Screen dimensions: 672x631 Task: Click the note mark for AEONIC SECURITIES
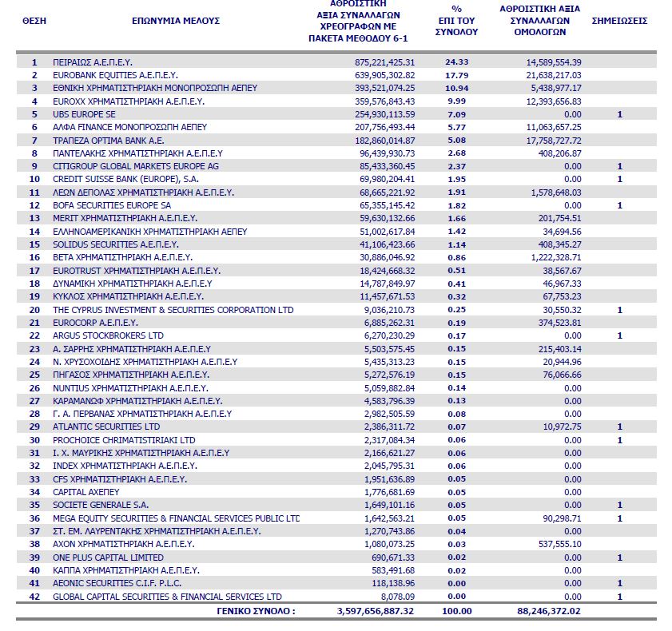pyautogui.click(x=619, y=583)
